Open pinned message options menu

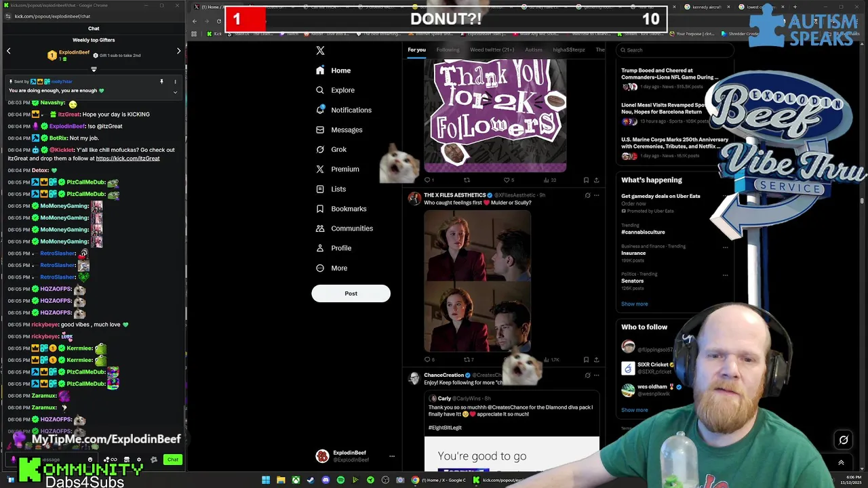(175, 81)
